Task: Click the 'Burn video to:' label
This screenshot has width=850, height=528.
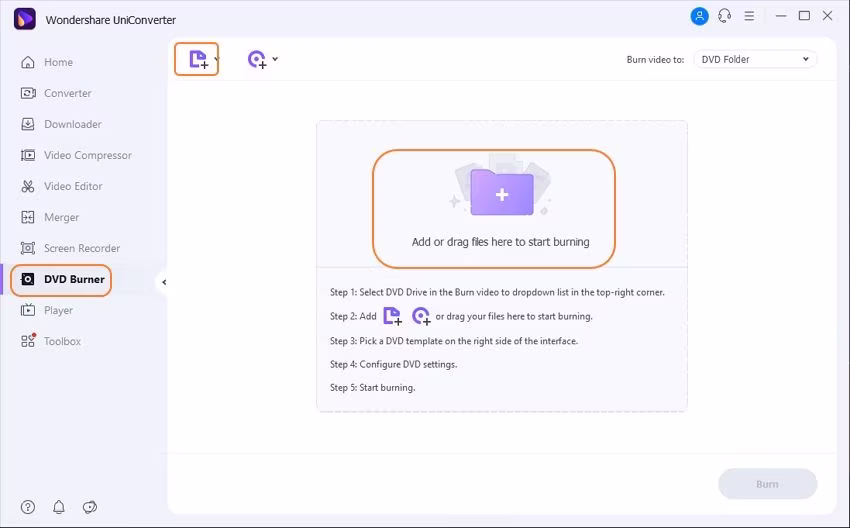Action: tap(655, 60)
